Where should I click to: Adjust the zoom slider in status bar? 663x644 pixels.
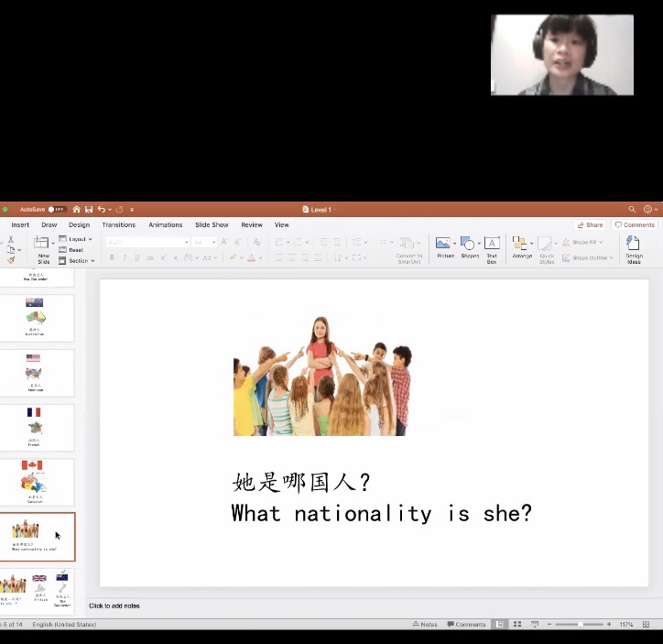tap(580, 625)
